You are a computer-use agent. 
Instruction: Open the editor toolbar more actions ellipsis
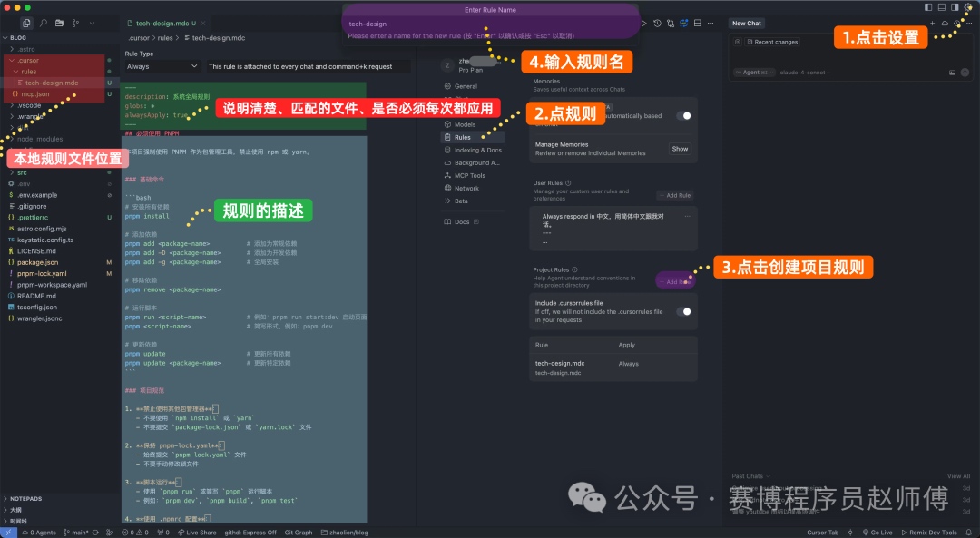click(x=710, y=23)
